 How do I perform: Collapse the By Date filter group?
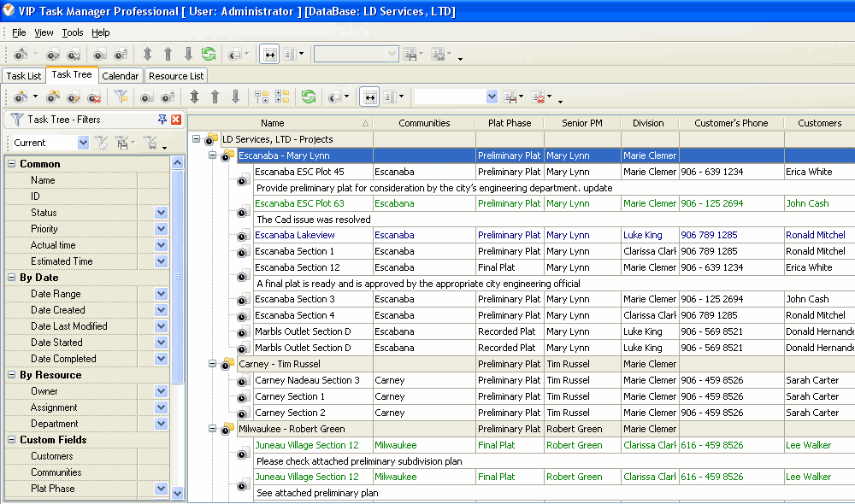tap(12, 278)
